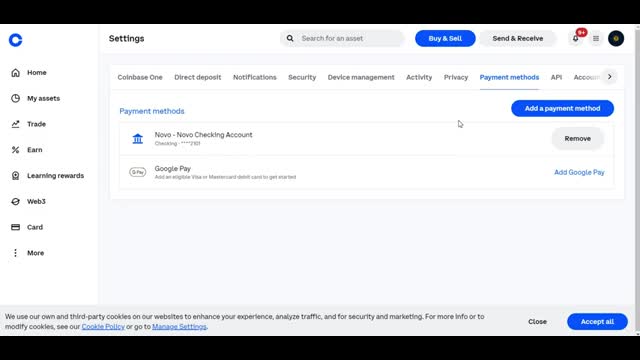Click the Card icon in sidebar
640x360 pixels.
tap(16, 227)
